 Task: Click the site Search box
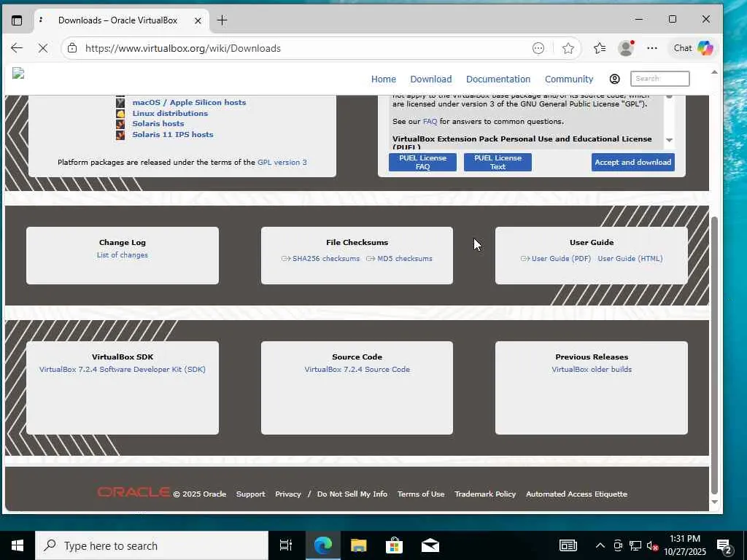(659, 79)
